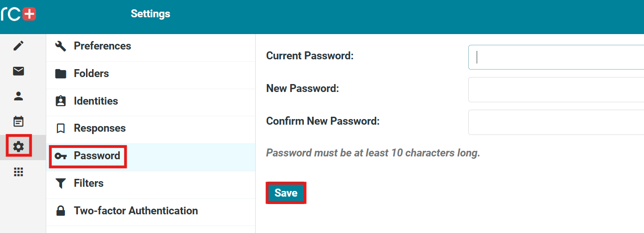Click the folder icon beside Folders
This screenshot has height=233, width=644.
click(x=61, y=74)
